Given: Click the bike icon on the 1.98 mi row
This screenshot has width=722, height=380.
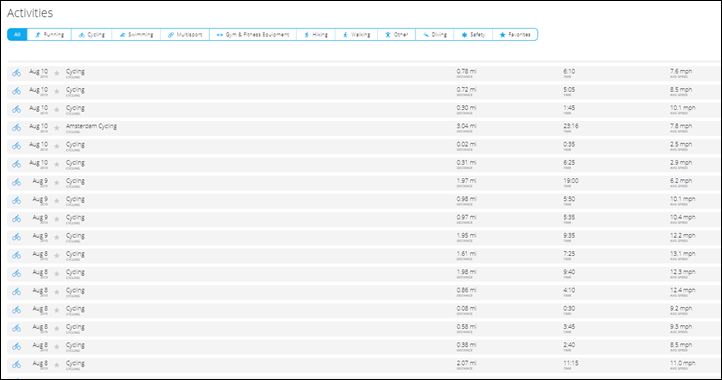Looking at the screenshot, I should [x=17, y=274].
